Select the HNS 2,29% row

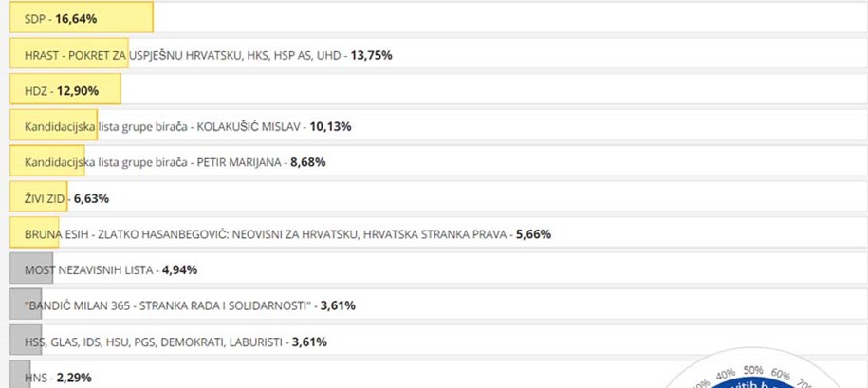point(438,374)
